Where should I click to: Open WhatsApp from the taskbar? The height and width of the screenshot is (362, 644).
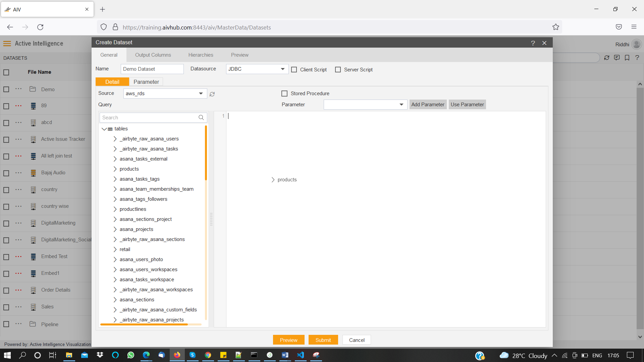coord(131,355)
